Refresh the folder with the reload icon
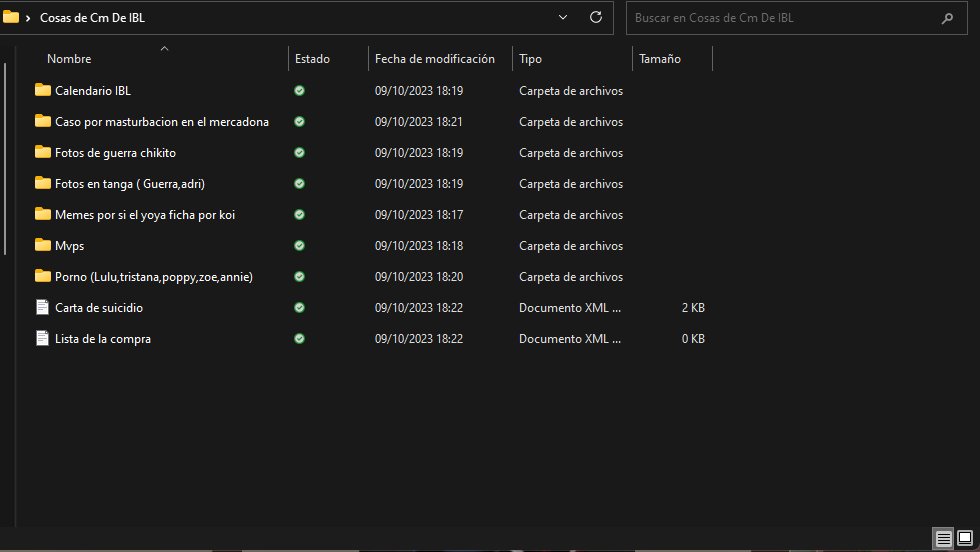The image size is (980, 552). 596,17
